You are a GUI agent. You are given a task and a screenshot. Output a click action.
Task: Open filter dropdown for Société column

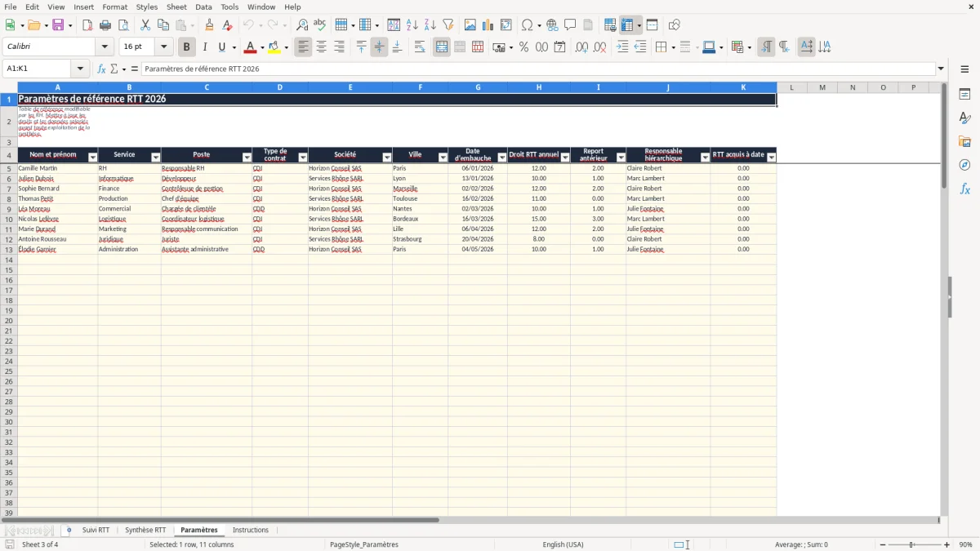coord(387,158)
